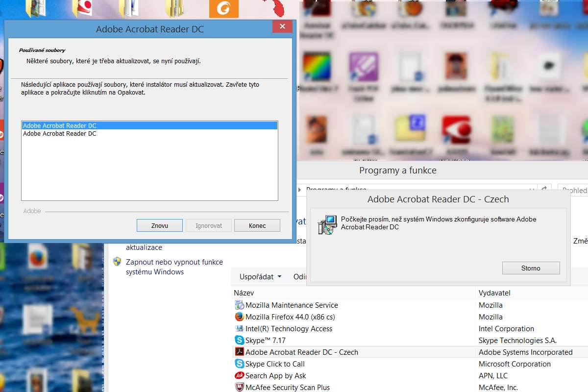This screenshot has height=392, width=588.
Task: Click publisher 'Adobe Systems Incorporated' cell
Action: 525,352
